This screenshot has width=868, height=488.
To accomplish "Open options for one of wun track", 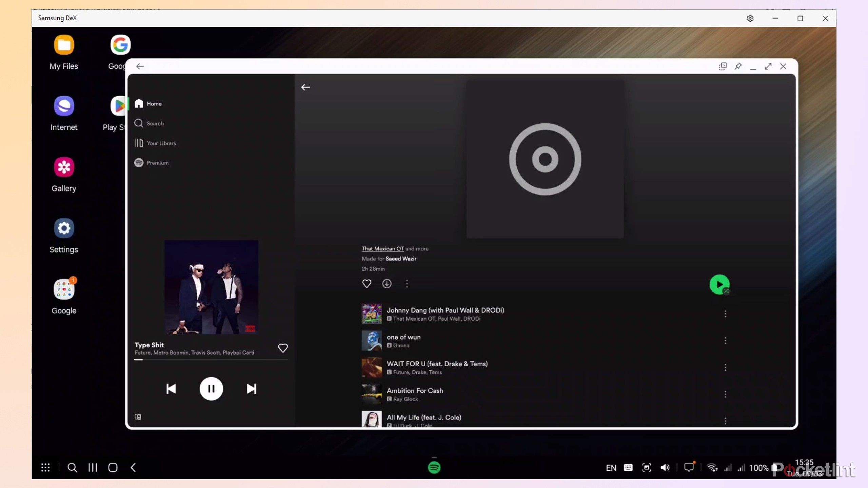I will 725,341.
